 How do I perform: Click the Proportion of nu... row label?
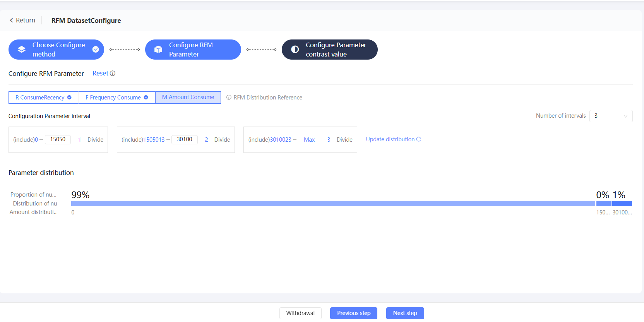coord(33,195)
